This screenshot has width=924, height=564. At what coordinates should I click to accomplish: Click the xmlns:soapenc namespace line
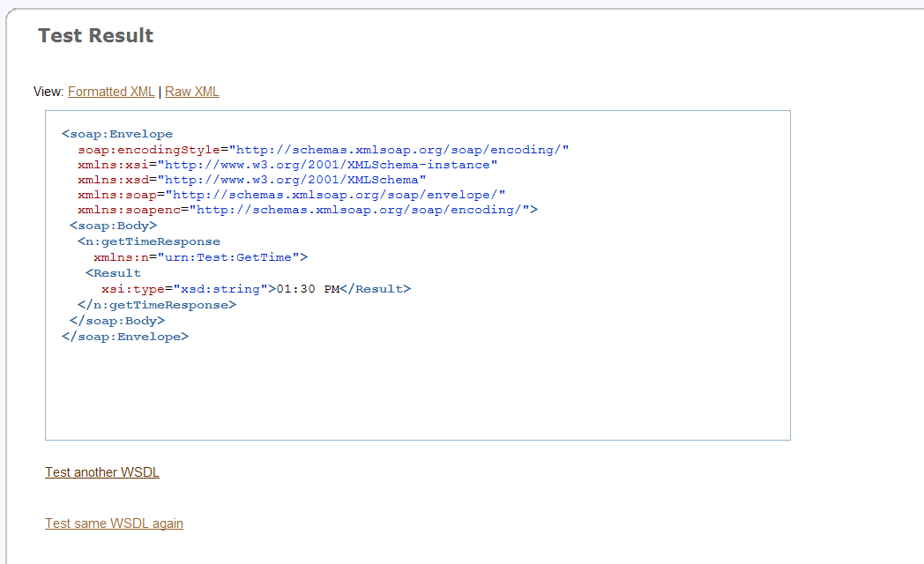click(x=308, y=210)
